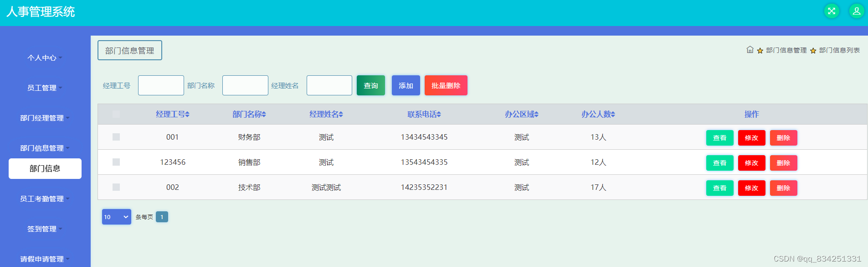Expand the 部门经理管理 sidebar menu
This screenshot has height=267, width=868.
pos(45,118)
